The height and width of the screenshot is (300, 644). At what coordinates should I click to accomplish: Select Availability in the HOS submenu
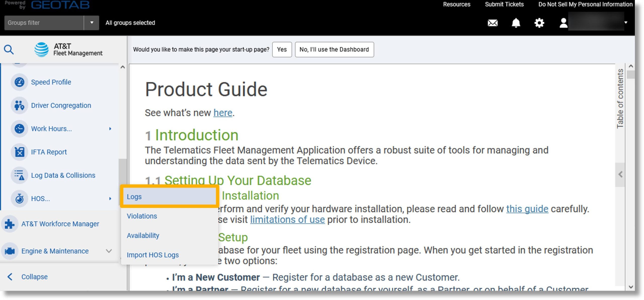tap(170, 235)
